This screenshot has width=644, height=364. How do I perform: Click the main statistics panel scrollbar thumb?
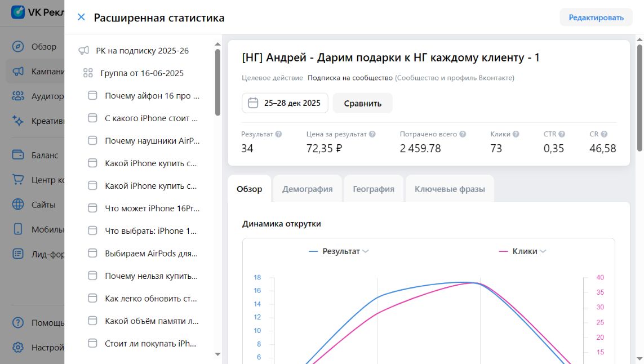pyautogui.click(x=639, y=97)
